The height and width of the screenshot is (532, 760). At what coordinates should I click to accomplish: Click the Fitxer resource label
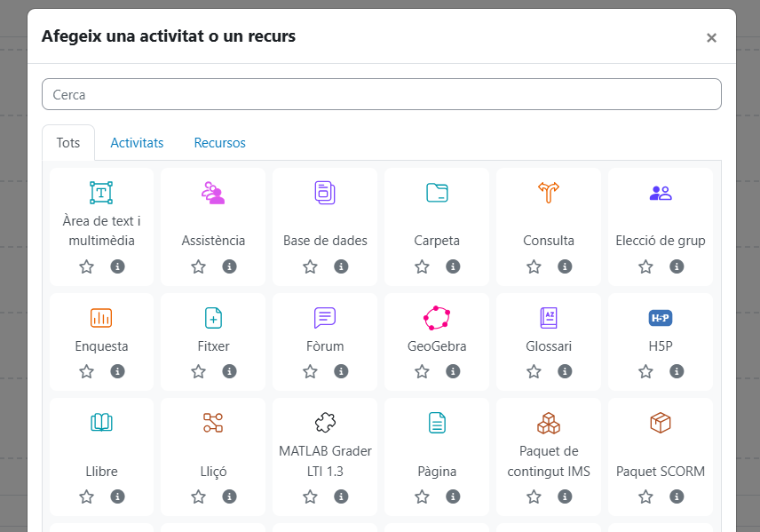(x=213, y=346)
